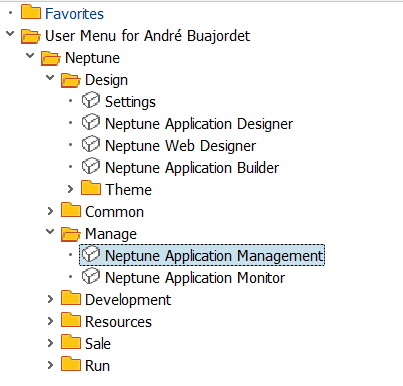Click the Manage open folder icon

tap(71, 234)
